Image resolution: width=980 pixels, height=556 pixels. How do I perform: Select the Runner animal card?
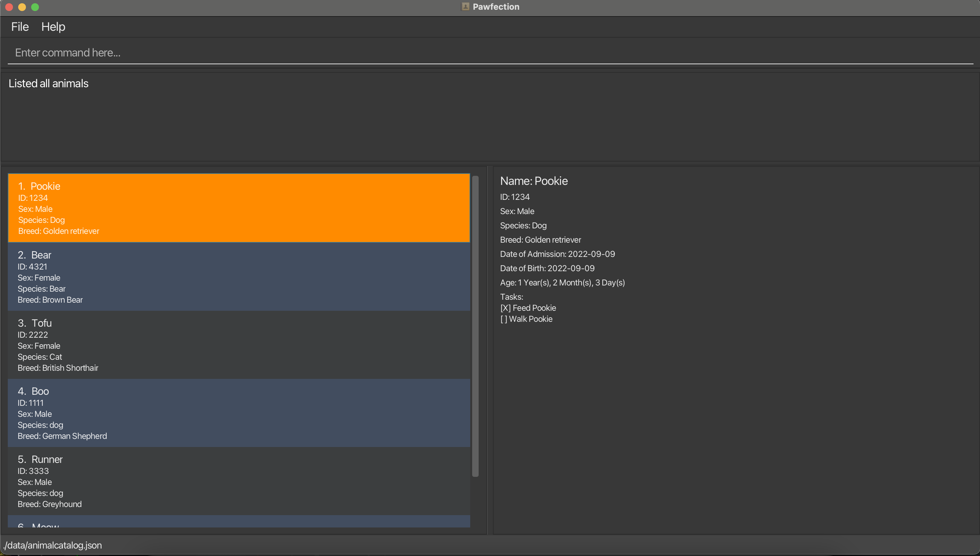(239, 481)
